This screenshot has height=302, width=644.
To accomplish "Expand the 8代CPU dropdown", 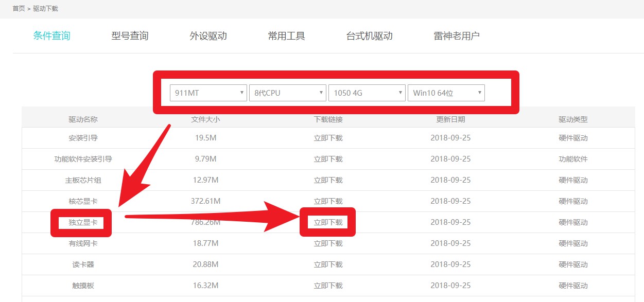I will pos(288,93).
